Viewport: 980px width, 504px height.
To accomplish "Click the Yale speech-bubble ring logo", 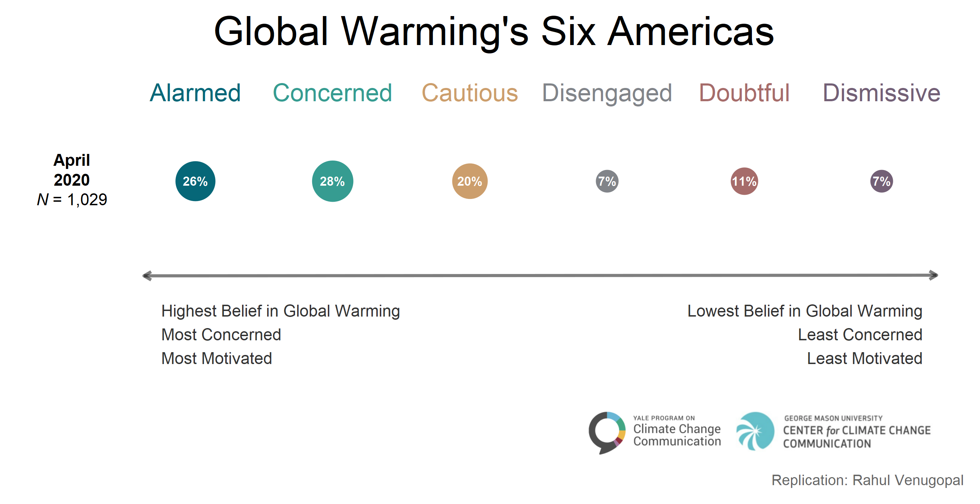I will 607,433.
